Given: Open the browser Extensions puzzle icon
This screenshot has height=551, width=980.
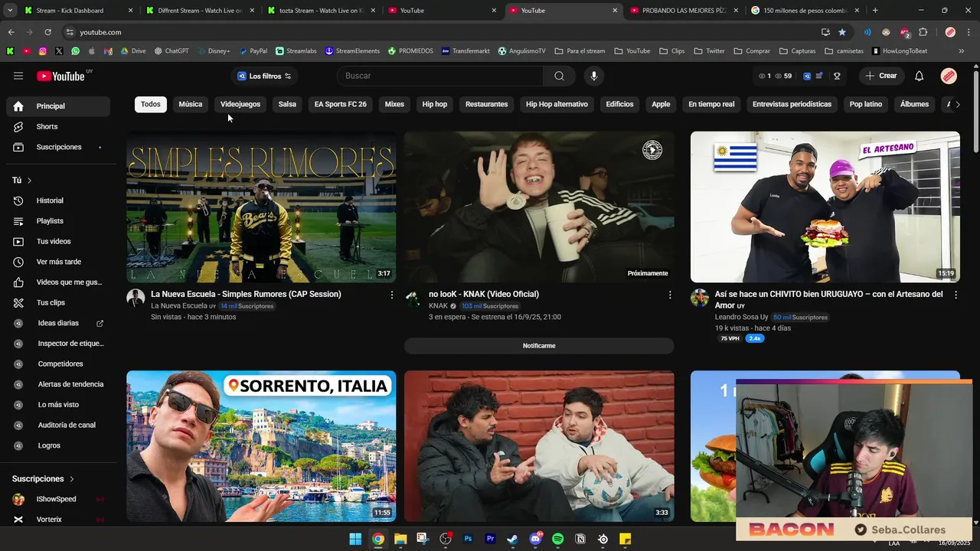Looking at the screenshot, I should (923, 32).
